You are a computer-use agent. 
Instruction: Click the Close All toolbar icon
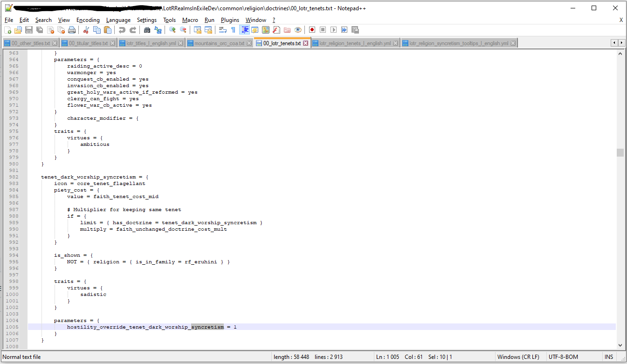click(x=61, y=30)
